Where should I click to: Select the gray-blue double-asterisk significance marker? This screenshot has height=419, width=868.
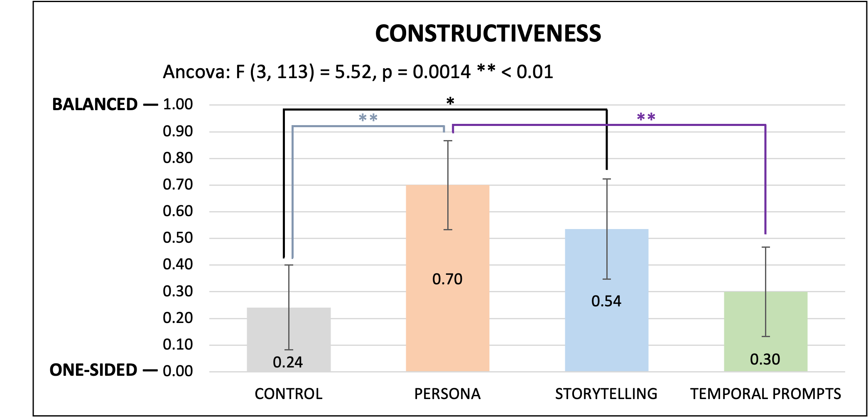tap(368, 118)
